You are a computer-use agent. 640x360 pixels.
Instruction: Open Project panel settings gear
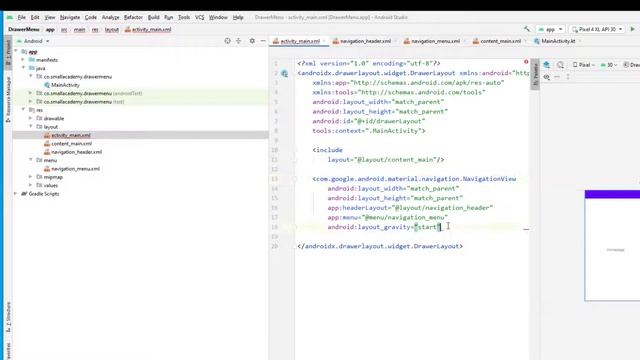[x=252, y=41]
